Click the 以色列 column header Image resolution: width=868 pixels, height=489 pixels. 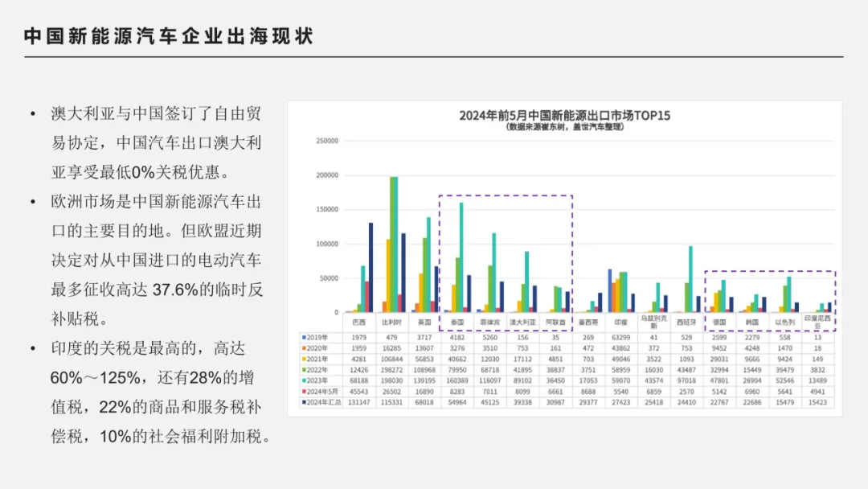[785, 322]
